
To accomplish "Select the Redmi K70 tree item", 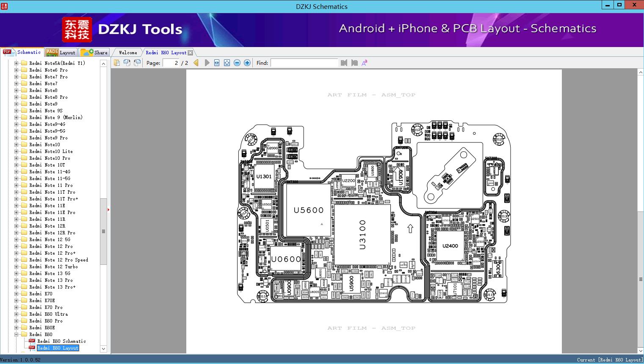I will tap(41, 294).
